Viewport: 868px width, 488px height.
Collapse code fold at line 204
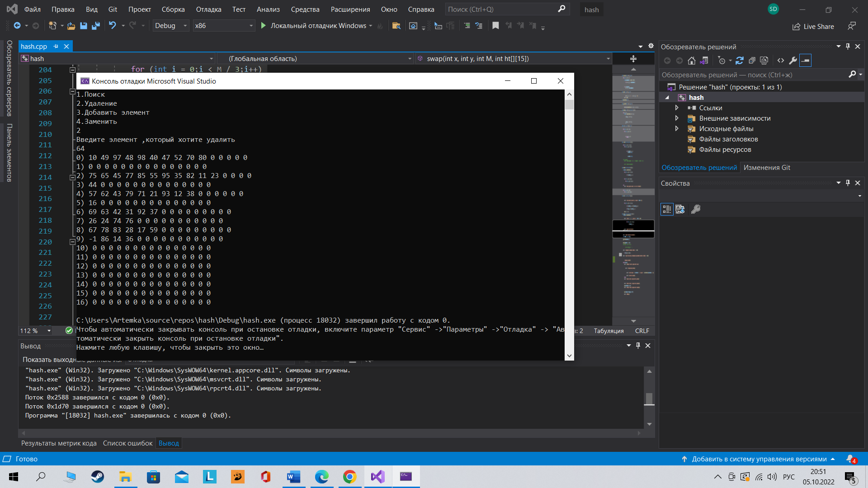coord(72,70)
